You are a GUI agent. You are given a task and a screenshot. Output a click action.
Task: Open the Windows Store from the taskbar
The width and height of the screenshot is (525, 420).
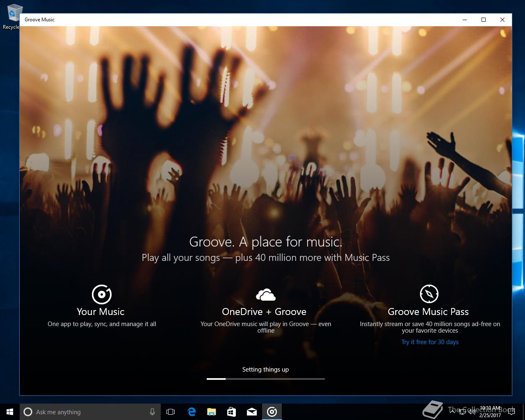pos(232,412)
